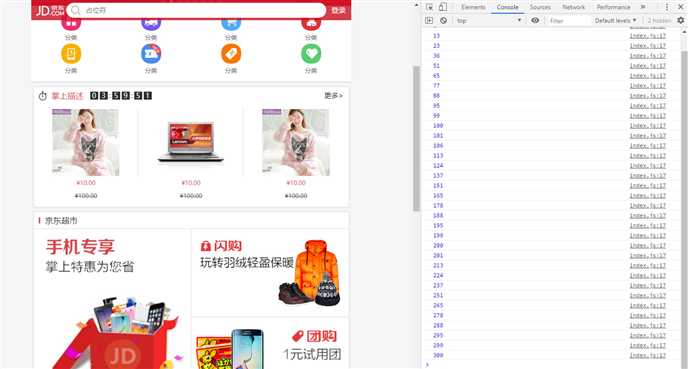
Task: Click the 更多> more link
Action: coord(333,95)
